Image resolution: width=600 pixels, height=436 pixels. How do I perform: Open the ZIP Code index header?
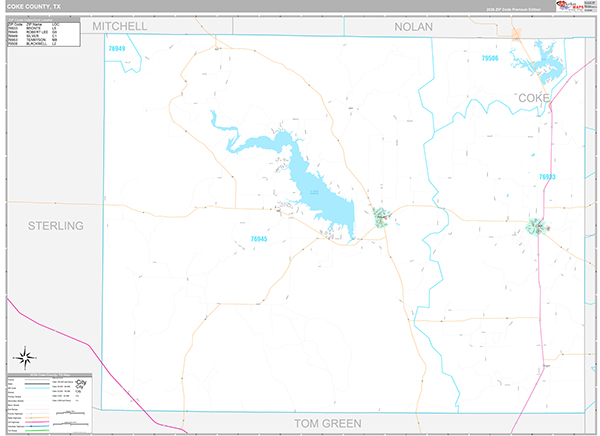pyautogui.click(x=44, y=20)
